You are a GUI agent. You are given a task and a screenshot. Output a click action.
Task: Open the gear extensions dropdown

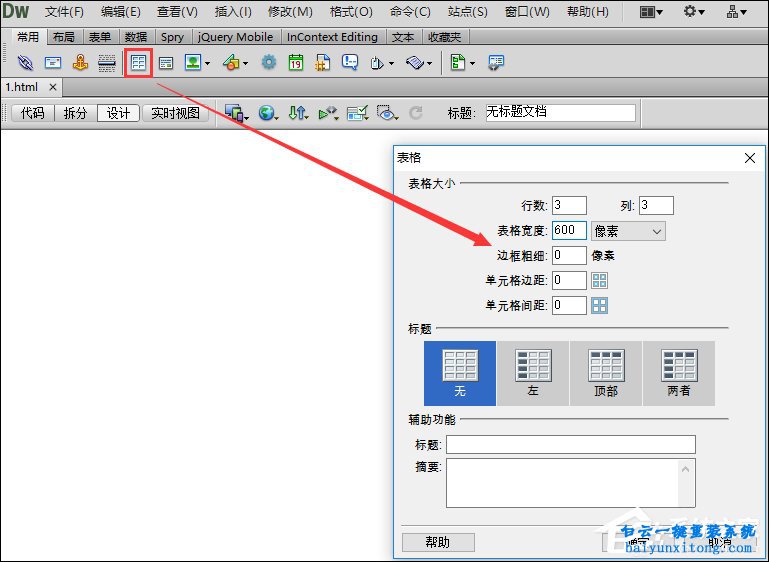(x=693, y=12)
